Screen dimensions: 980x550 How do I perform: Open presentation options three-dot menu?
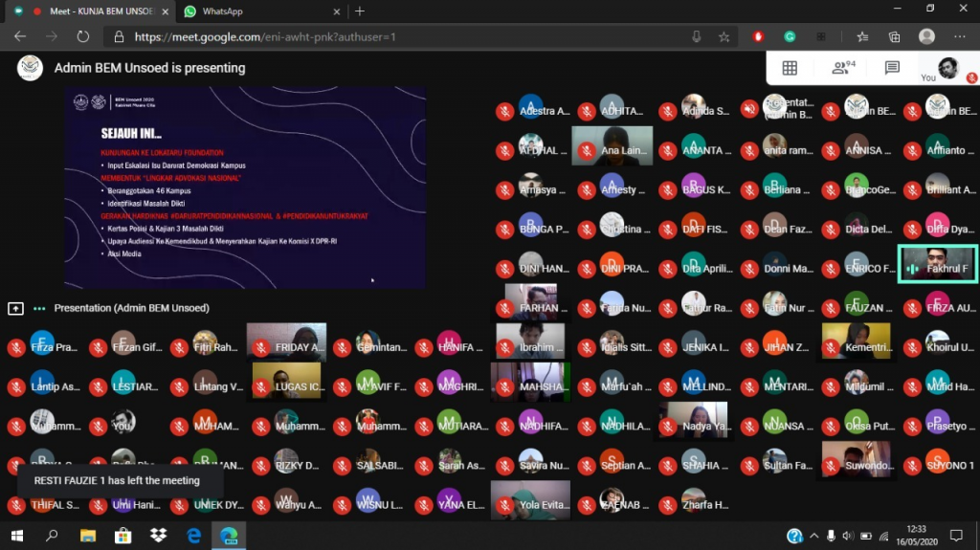[x=39, y=308]
